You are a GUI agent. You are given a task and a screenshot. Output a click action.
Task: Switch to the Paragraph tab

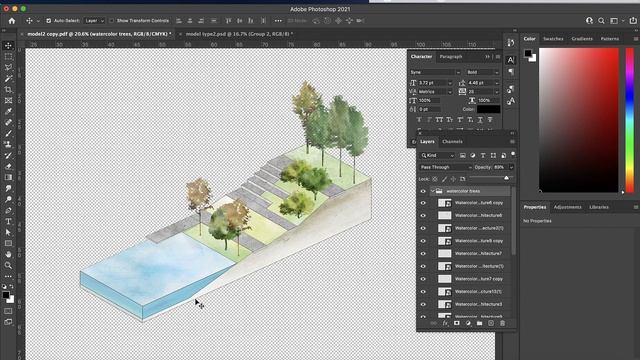[451, 57]
